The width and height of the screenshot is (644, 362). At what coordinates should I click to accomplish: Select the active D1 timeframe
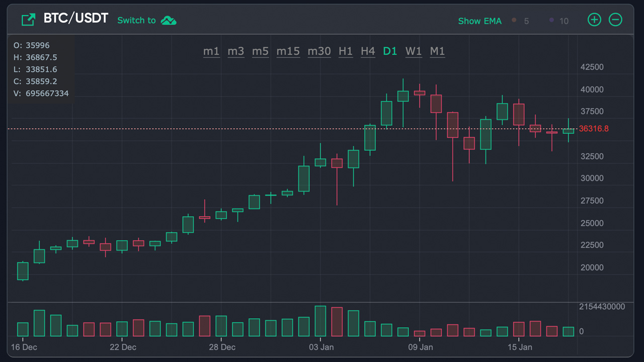coord(390,51)
